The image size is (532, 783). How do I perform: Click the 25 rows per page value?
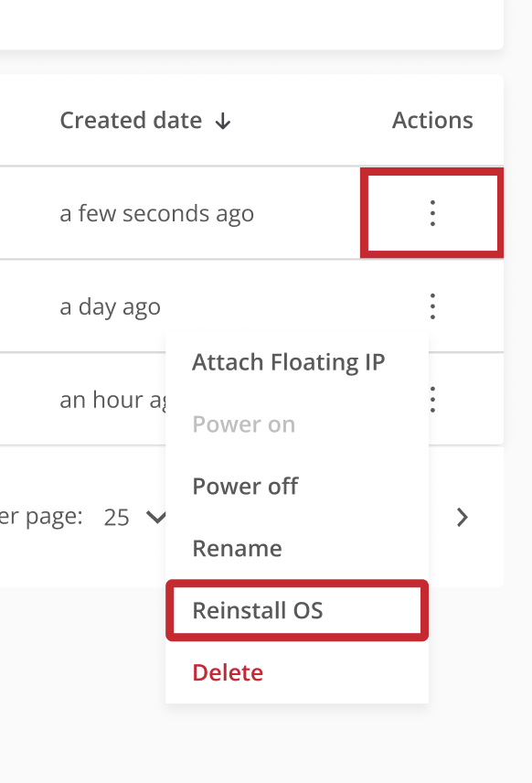coord(116,518)
